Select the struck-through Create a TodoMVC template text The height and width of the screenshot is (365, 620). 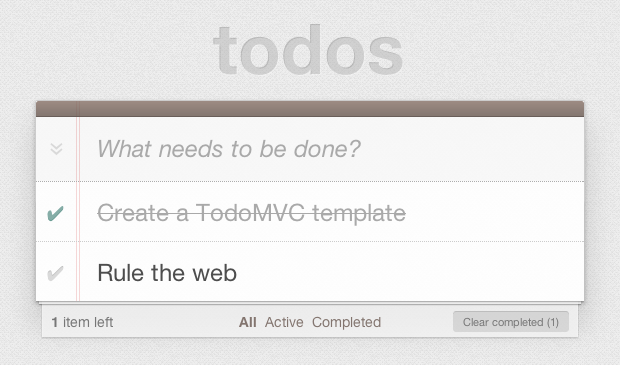pos(251,213)
